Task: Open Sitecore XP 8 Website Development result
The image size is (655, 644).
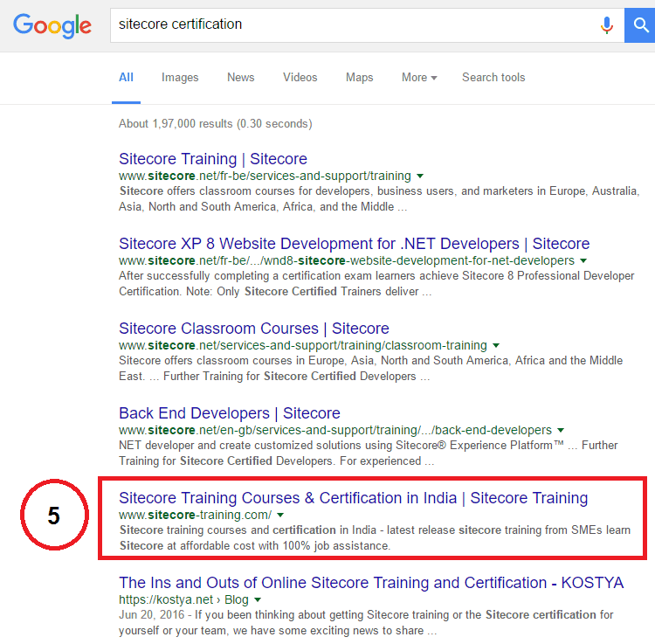Action: coord(354,244)
